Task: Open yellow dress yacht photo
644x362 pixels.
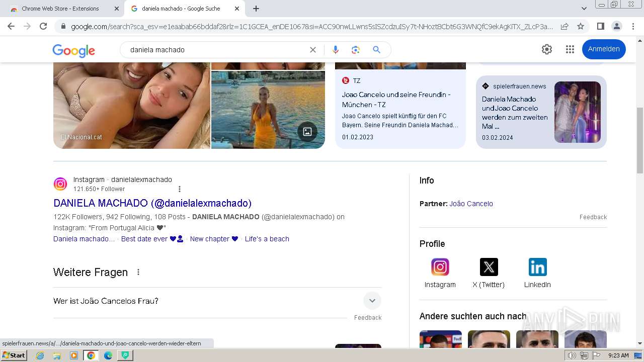Action: point(268,110)
